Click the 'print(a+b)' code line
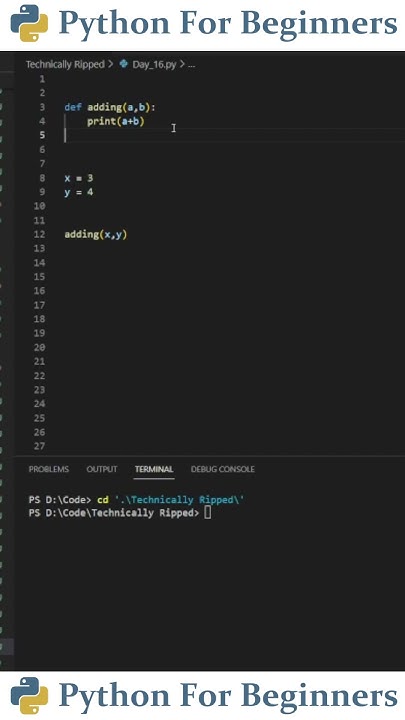The width and height of the screenshot is (405, 720). [x=116, y=122]
